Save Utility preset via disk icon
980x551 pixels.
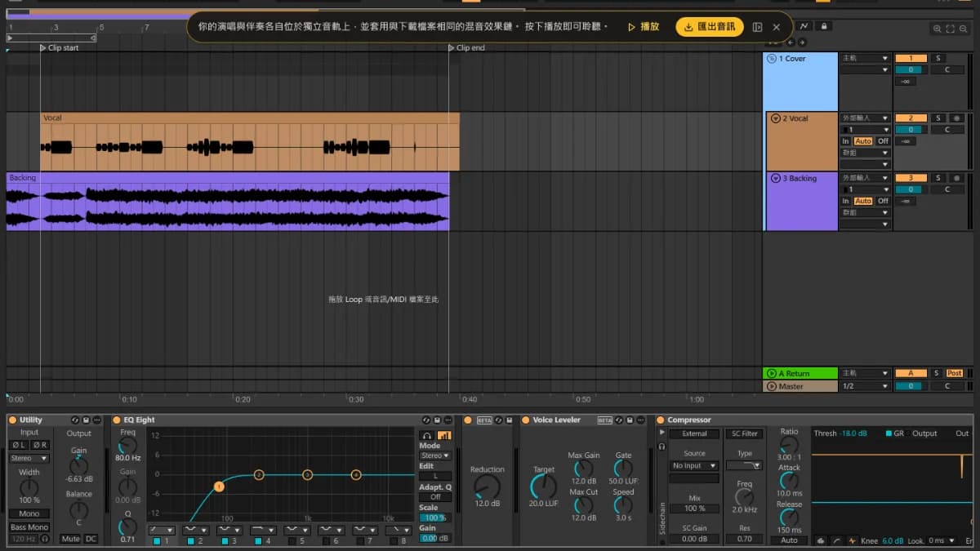click(87, 420)
